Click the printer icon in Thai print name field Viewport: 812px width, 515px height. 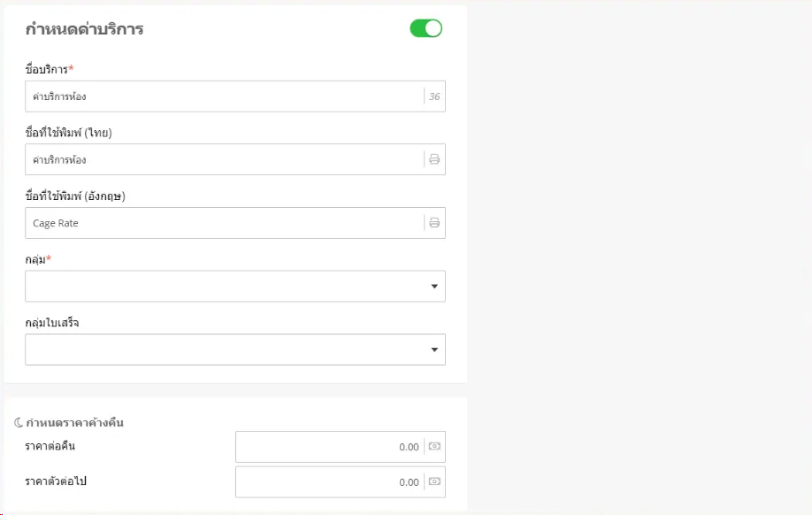[434, 160]
